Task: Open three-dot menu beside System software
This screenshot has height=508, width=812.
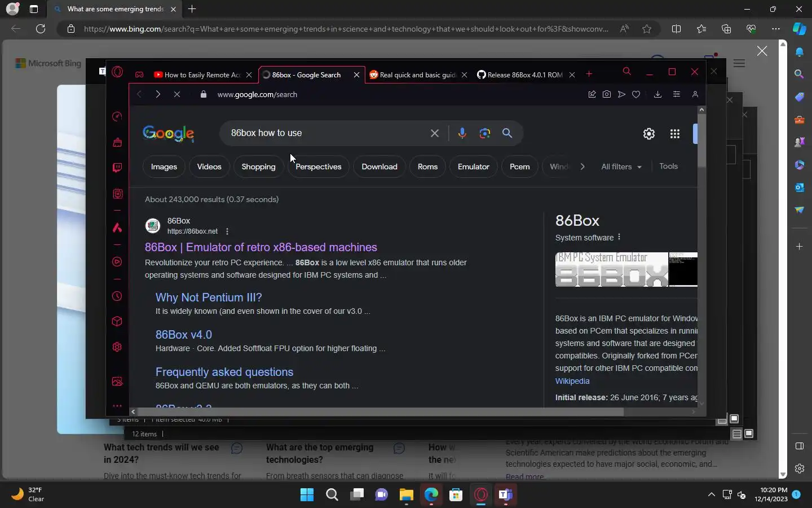Action: [619, 237]
